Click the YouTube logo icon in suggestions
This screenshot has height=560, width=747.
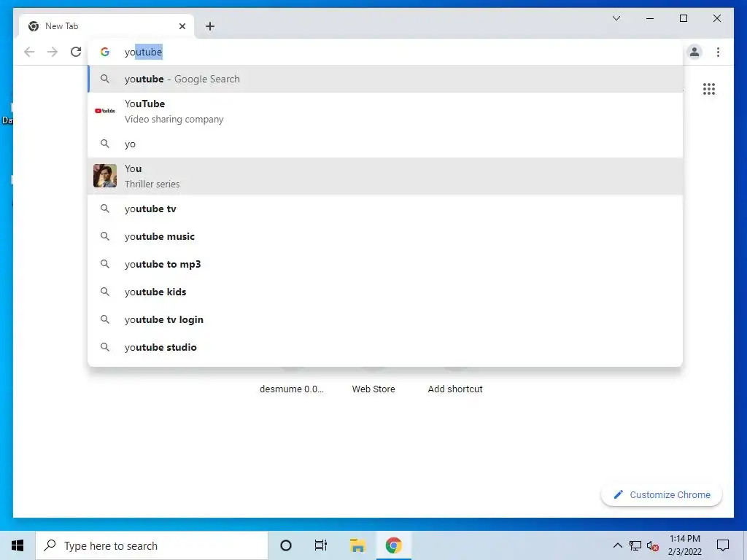pyautogui.click(x=105, y=111)
